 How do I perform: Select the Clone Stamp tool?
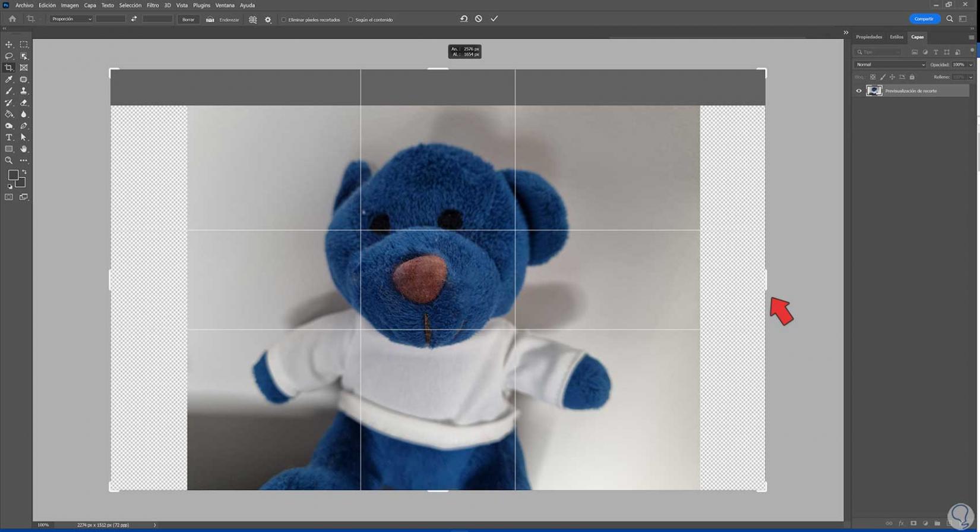(24, 91)
